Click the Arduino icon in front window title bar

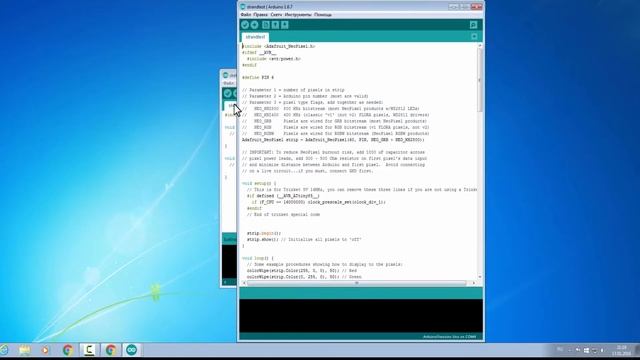pyautogui.click(x=243, y=7)
